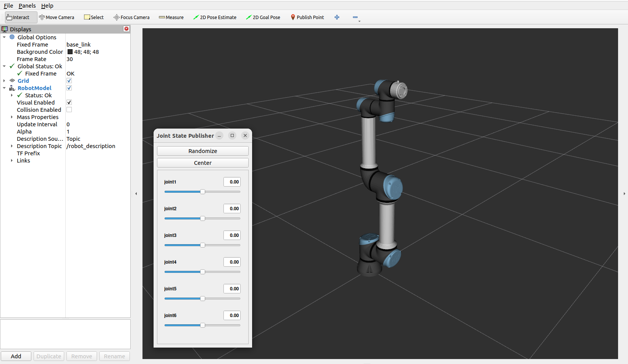Click the Frame Rate value 30
This screenshot has width=628, height=364.
coord(70,59)
